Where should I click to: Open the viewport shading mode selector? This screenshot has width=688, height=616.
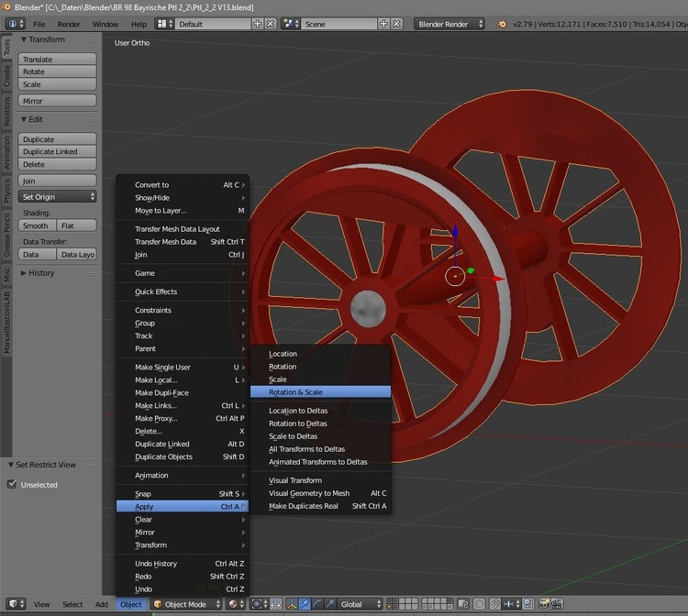click(236, 604)
